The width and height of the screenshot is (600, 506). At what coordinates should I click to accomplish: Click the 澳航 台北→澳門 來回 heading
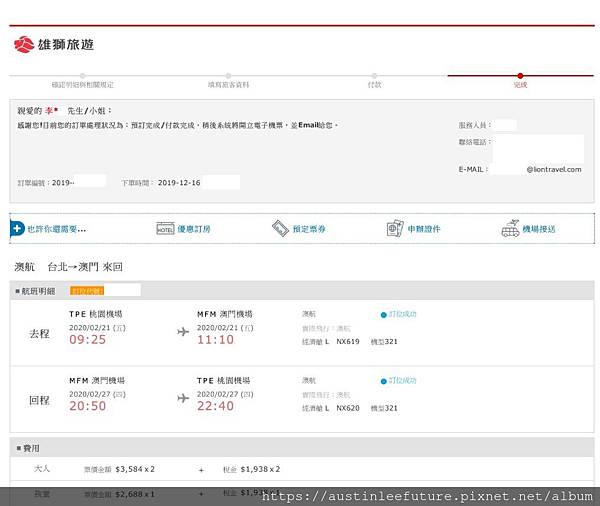[68, 267]
